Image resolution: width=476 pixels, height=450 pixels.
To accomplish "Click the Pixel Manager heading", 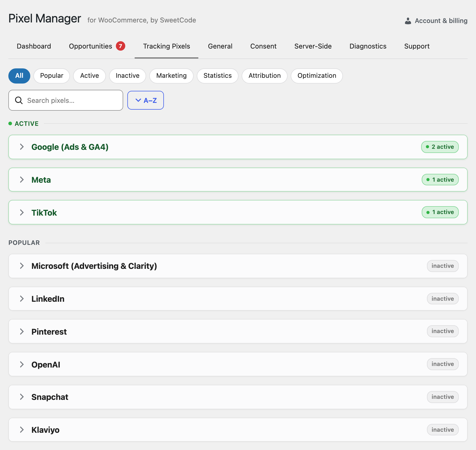I will (45, 19).
